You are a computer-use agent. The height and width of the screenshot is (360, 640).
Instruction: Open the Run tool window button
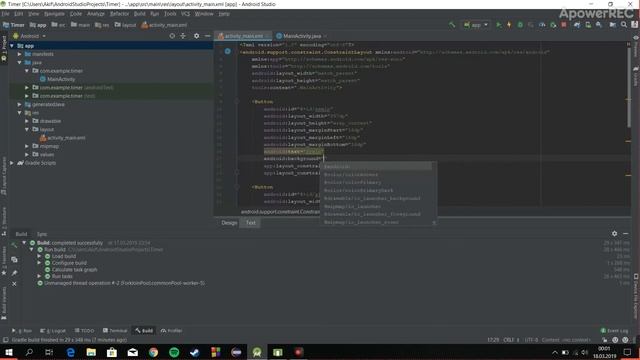[x=22, y=331]
